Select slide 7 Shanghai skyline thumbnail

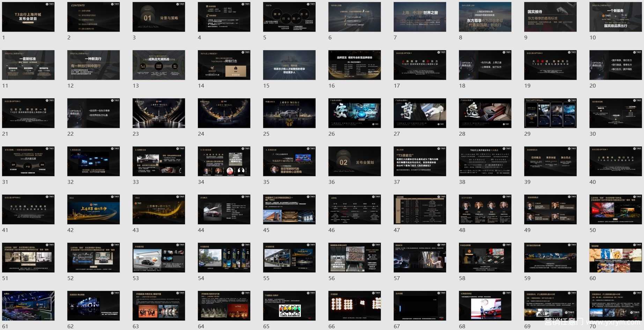pos(420,17)
